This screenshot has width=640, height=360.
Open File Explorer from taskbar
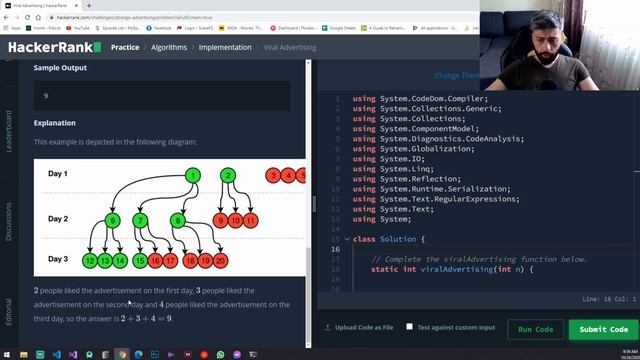[x=24, y=355]
